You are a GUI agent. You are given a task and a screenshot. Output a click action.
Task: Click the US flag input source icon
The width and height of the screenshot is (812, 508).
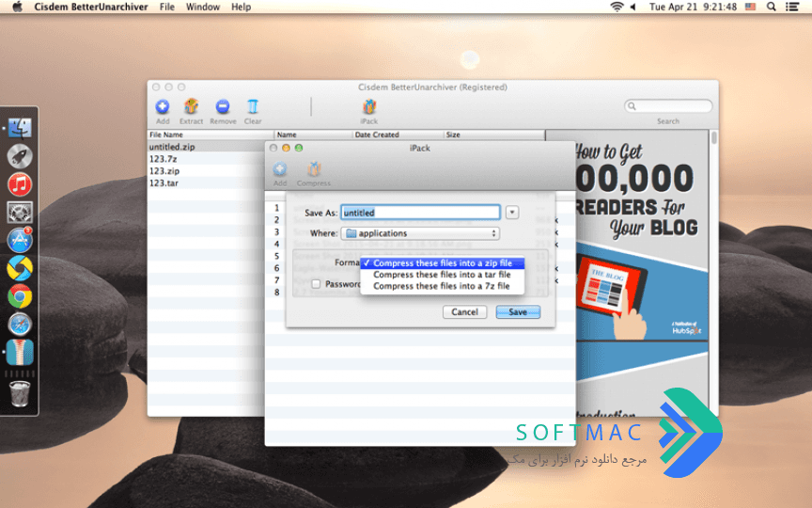click(x=750, y=7)
